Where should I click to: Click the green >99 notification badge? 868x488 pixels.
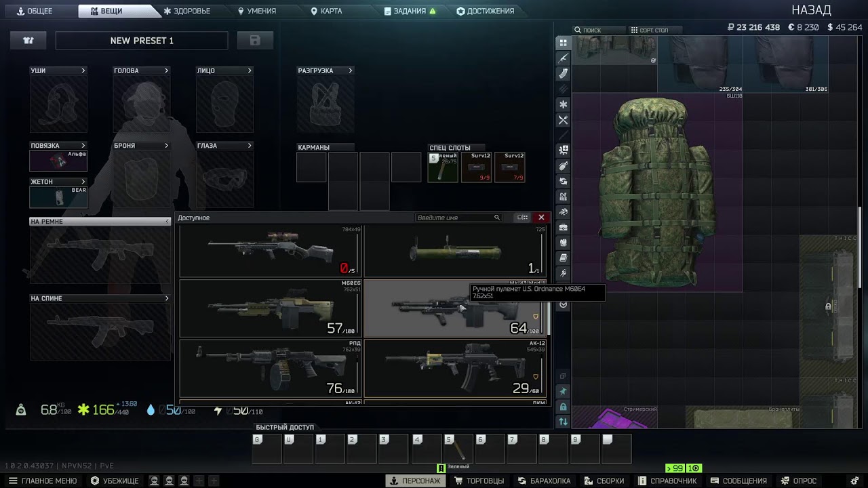tap(675, 468)
